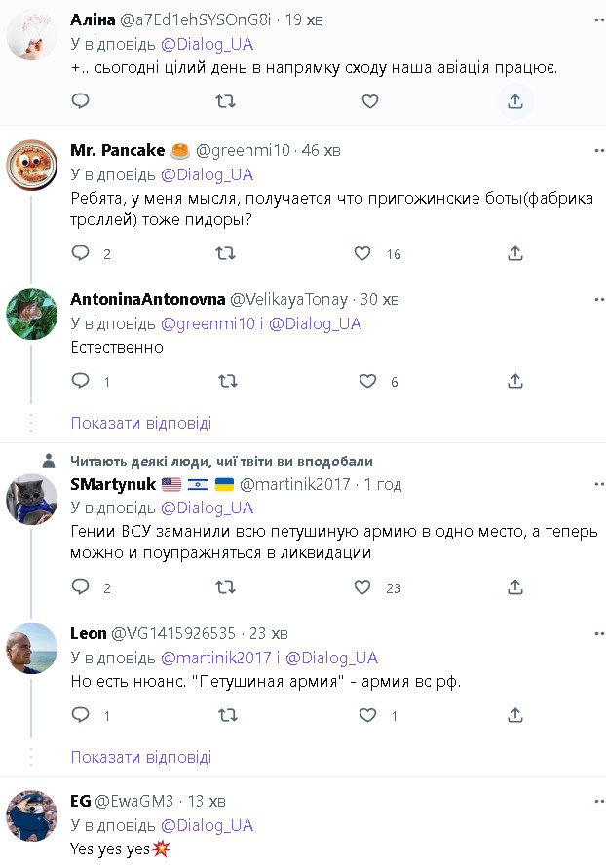Screen dimensions: 606x868
Task: Show replies under Leon's tweet
Action: tap(141, 757)
